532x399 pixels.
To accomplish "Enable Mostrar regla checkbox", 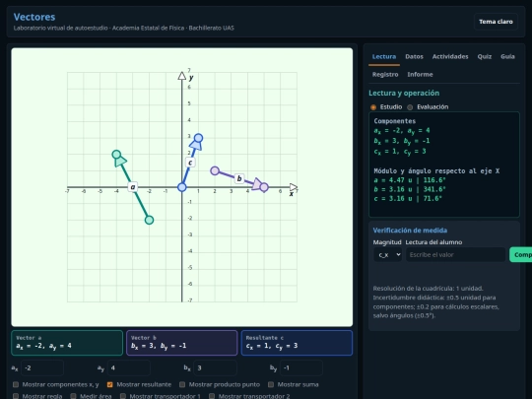I will coord(16,396).
